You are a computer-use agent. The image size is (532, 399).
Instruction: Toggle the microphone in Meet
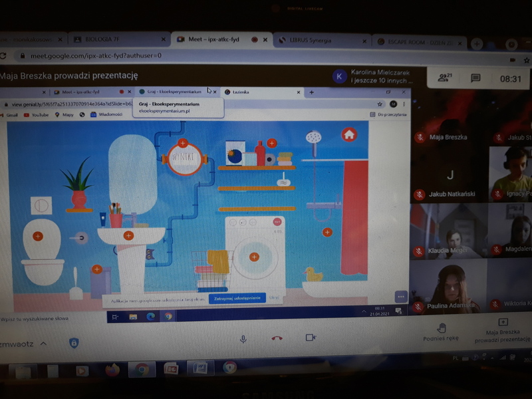tap(243, 338)
